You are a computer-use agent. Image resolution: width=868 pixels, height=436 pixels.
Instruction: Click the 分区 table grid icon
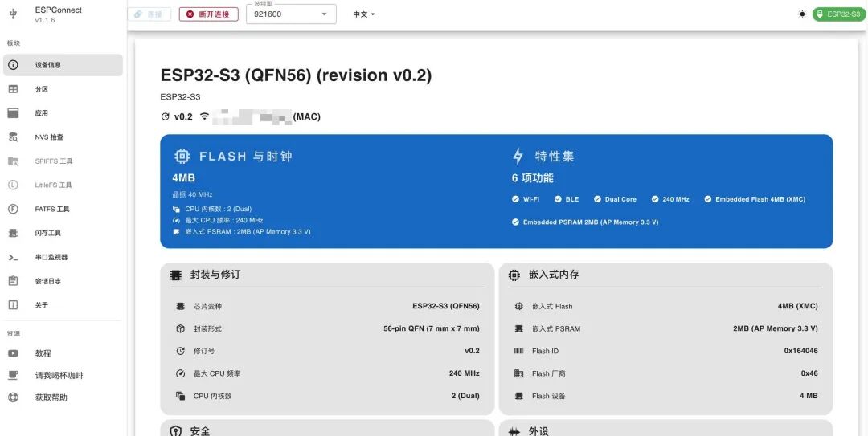click(x=14, y=89)
